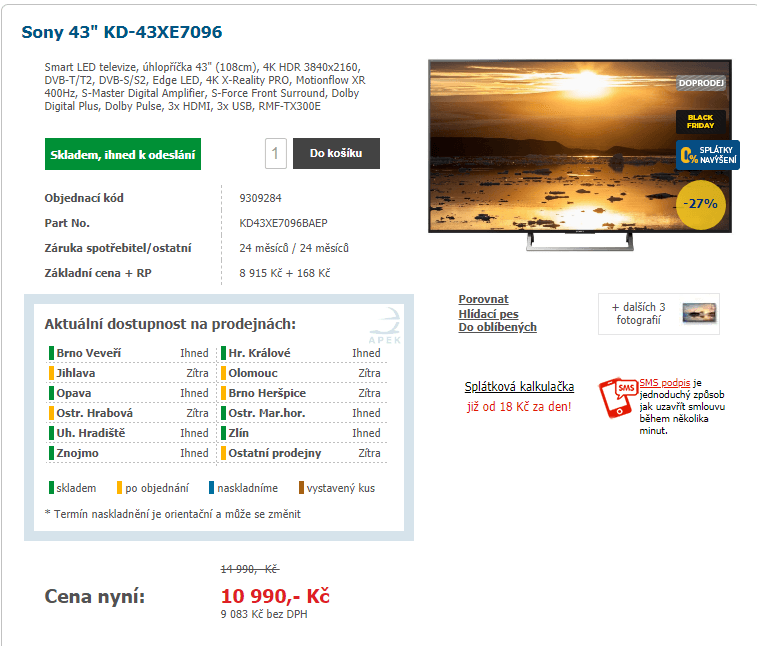Select the Brno Heršpice store row
757x646 pixels.
click(x=301, y=393)
